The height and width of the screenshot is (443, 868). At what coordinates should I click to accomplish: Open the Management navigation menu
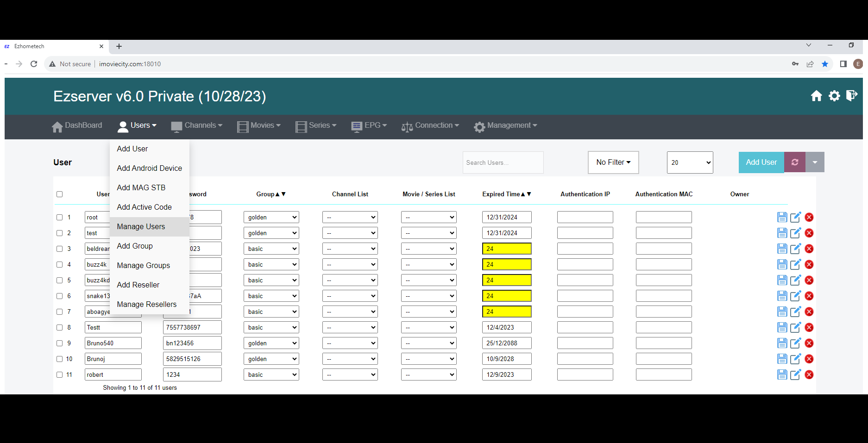[505, 126]
